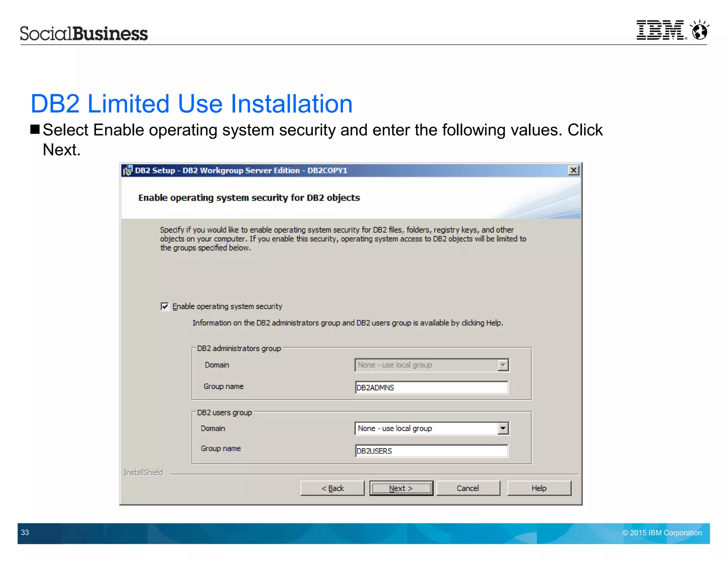This screenshot has width=728, height=562.
Task: Click the 'DB2 administrators group' label
Action: [239, 348]
